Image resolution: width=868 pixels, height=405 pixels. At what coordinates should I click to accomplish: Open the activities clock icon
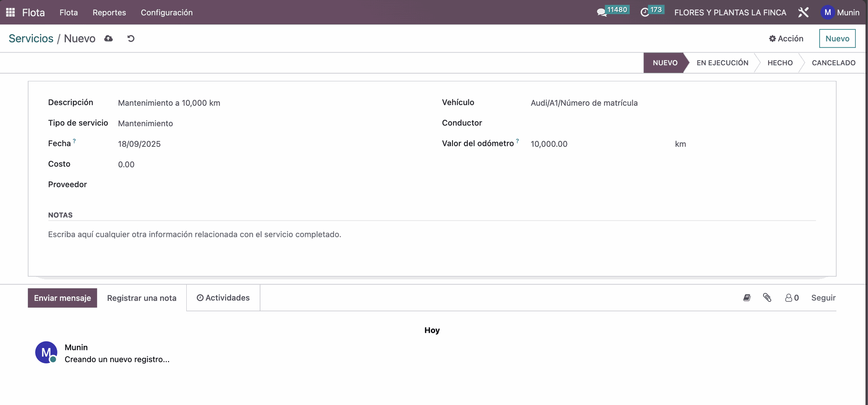coord(645,13)
